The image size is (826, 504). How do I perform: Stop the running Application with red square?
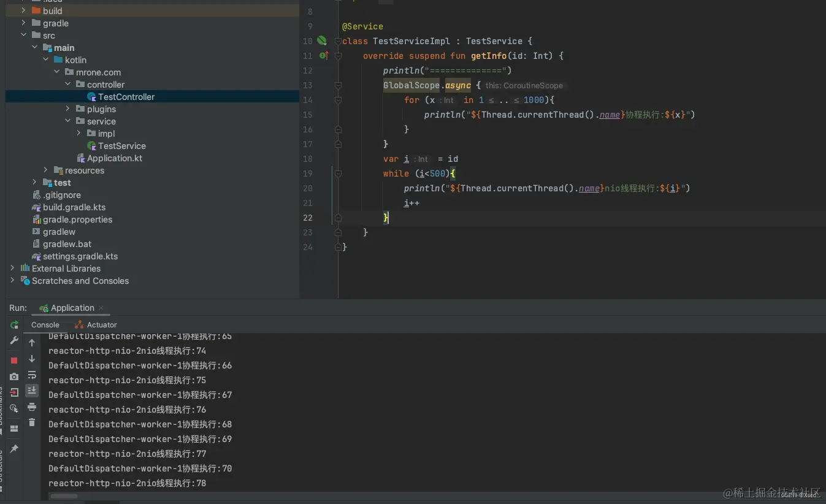pos(14,361)
